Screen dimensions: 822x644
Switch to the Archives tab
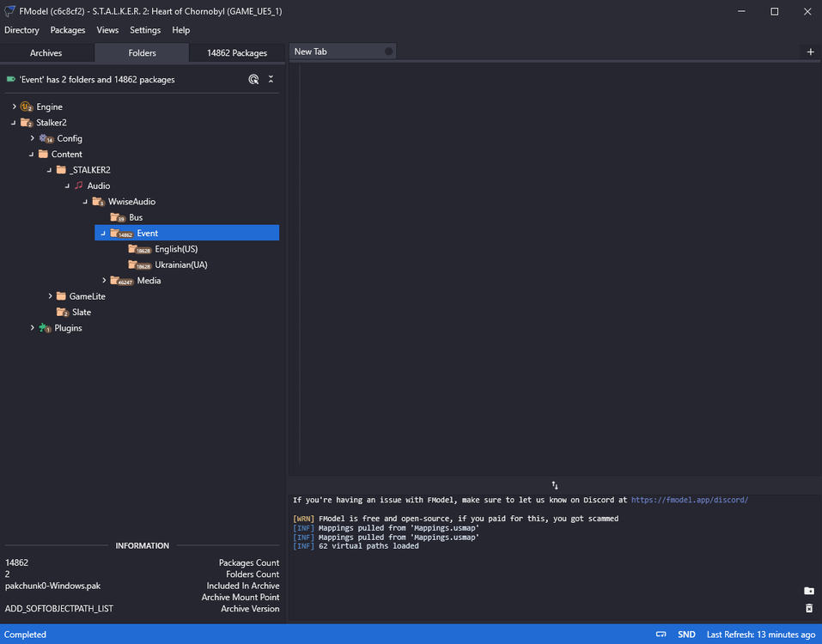tap(46, 53)
